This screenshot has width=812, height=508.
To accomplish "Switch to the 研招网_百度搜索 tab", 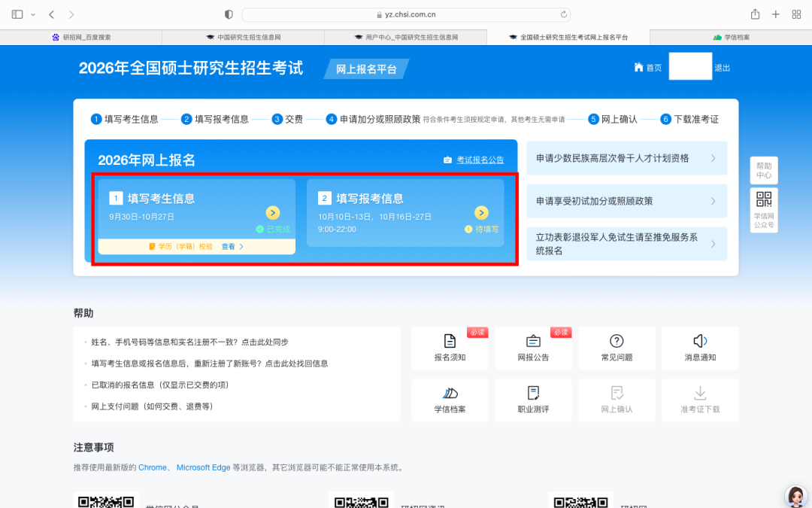I will pyautogui.click(x=81, y=37).
